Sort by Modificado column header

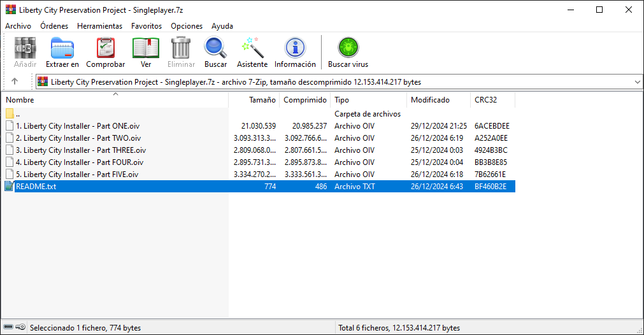438,100
